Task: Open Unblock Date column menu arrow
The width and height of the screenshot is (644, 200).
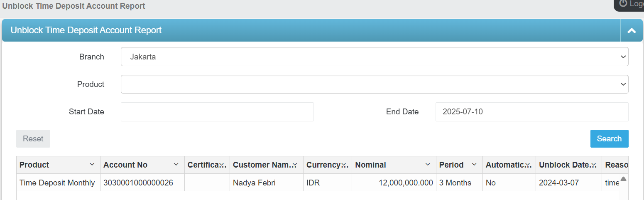Action: [594, 165]
